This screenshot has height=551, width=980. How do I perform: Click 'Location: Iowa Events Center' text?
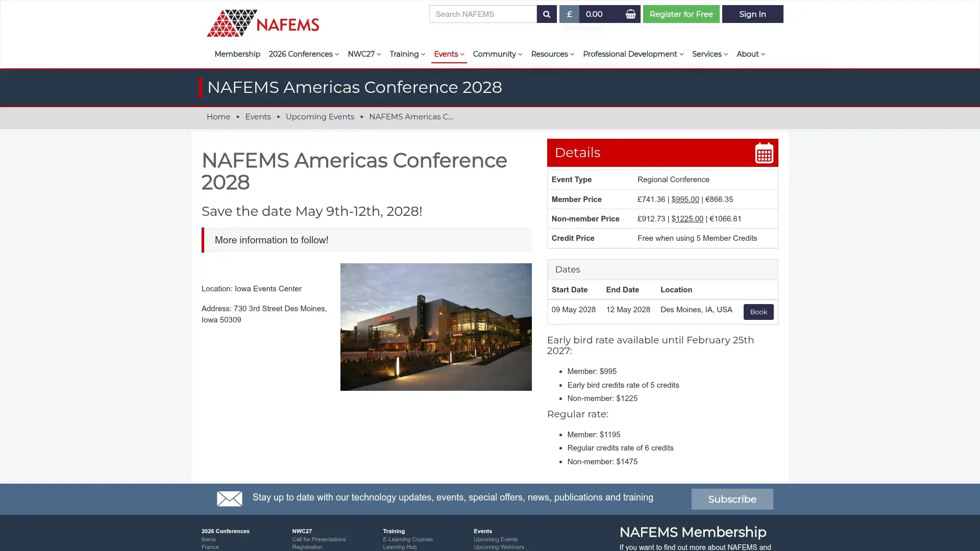[x=251, y=289]
